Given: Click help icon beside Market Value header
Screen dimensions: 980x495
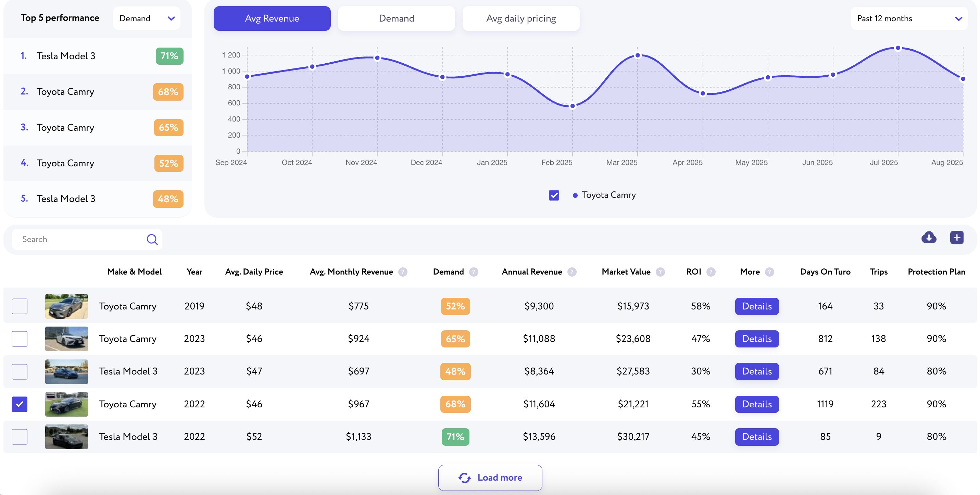Looking at the screenshot, I should (x=661, y=272).
